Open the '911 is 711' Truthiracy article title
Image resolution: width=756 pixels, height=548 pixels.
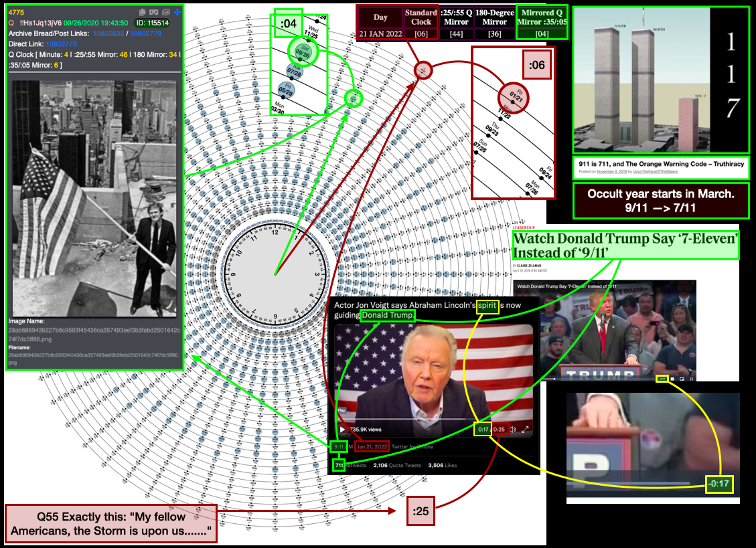(662, 164)
